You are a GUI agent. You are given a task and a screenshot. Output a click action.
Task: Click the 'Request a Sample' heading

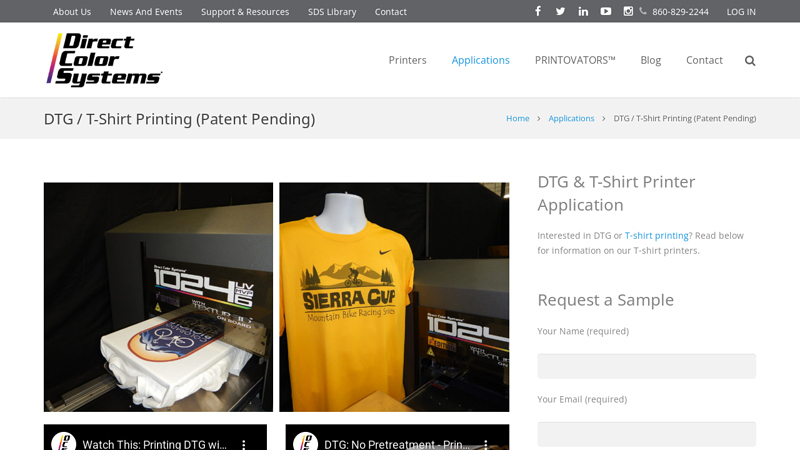click(x=606, y=300)
